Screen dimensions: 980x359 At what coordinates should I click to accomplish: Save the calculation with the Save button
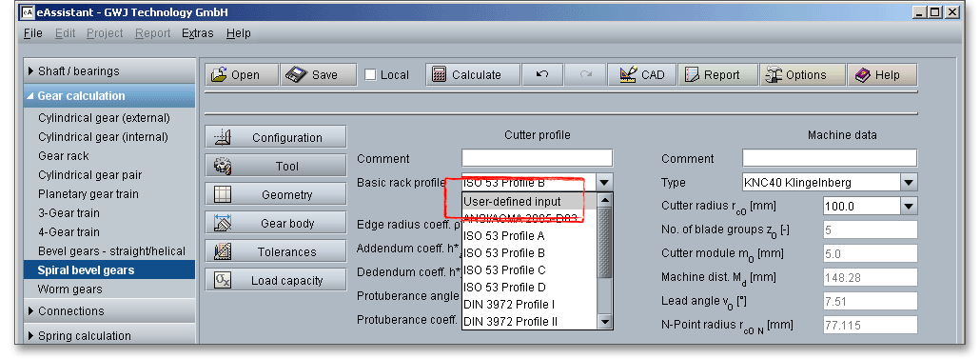point(318,75)
